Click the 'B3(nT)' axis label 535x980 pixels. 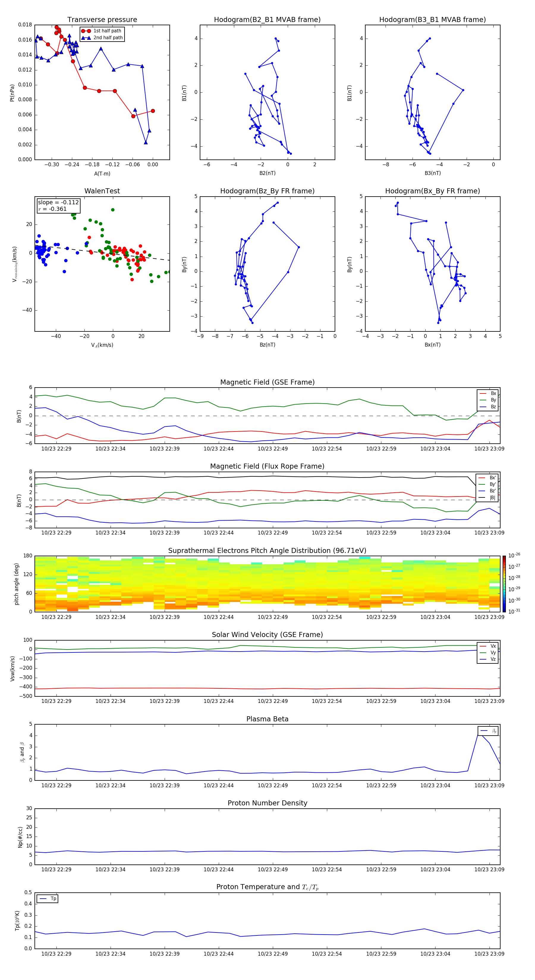(432, 173)
